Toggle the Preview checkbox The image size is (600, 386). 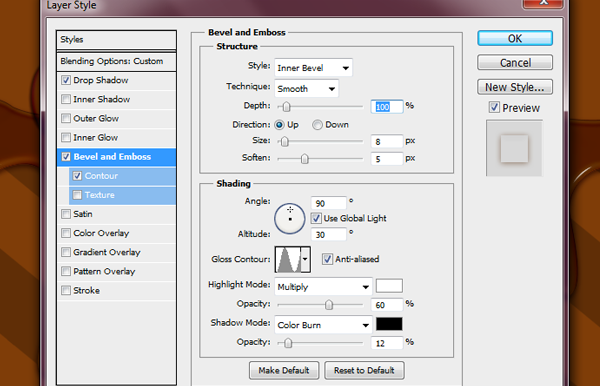tap(494, 107)
